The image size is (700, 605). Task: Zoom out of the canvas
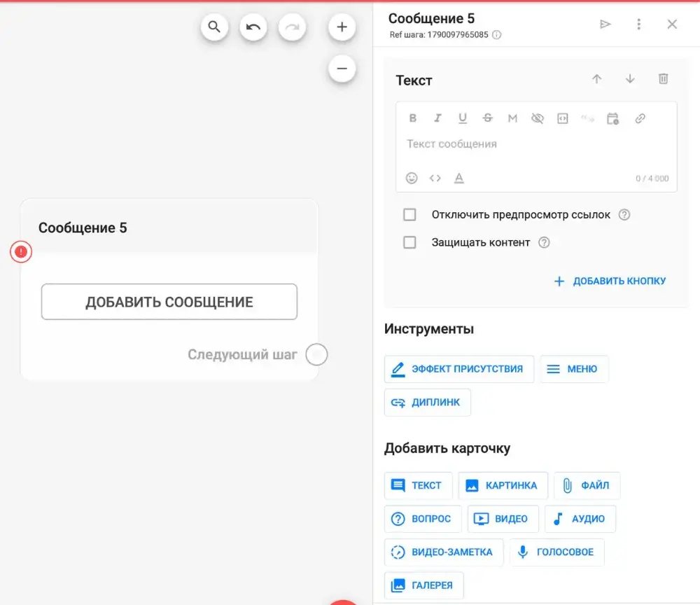click(342, 69)
